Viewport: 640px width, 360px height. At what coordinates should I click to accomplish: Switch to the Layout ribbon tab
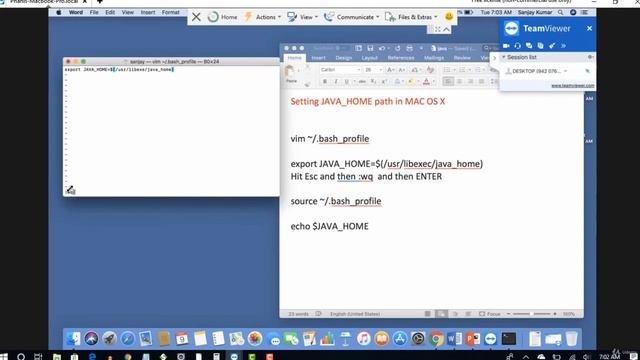coord(369,58)
